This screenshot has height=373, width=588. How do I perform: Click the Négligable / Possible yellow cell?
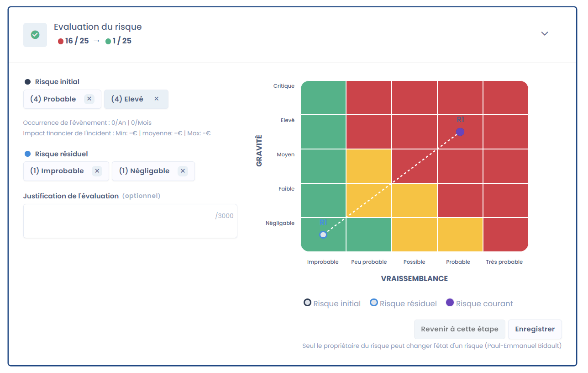point(415,234)
